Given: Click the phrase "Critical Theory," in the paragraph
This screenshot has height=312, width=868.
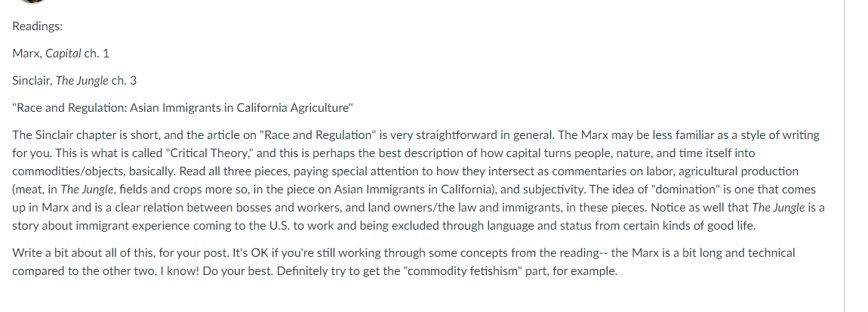Looking at the screenshot, I should tap(209, 153).
